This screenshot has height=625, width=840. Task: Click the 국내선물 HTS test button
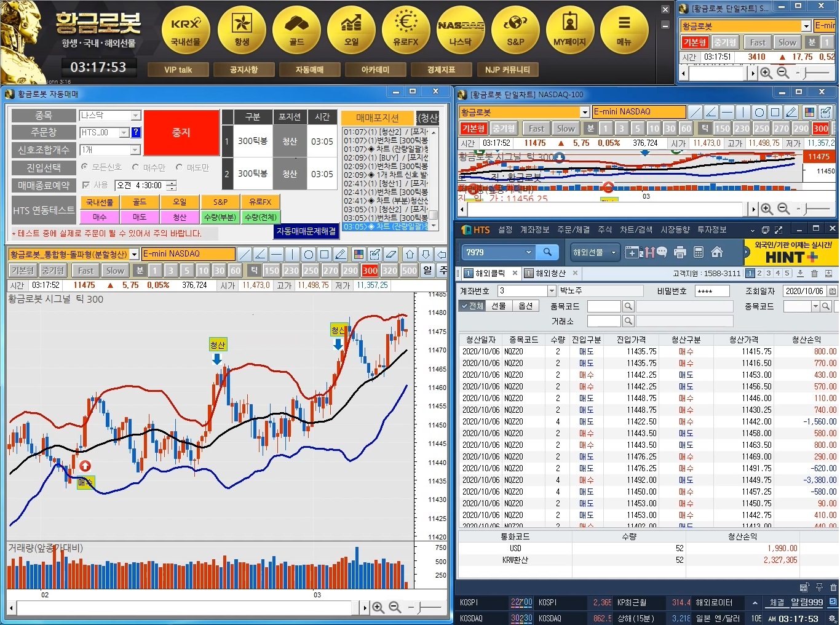point(99,202)
